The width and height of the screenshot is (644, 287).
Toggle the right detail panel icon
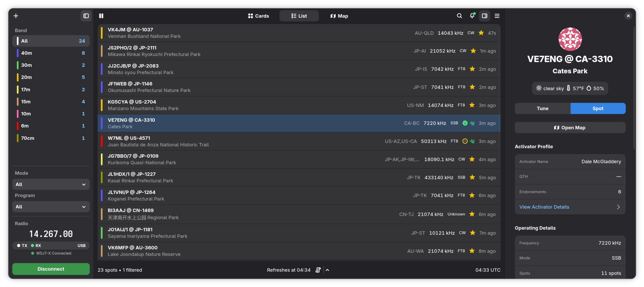[x=484, y=16]
